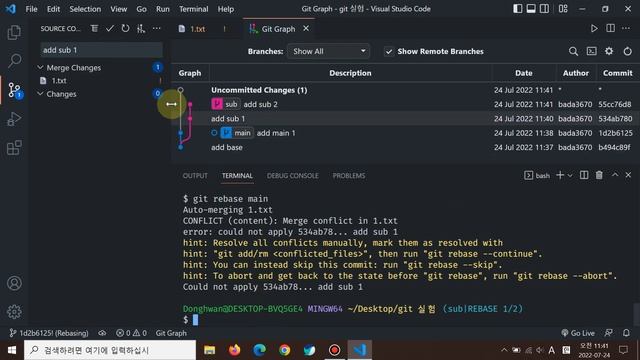Open the Manage gear in activity bar
Screen dimensions: 640x360
pyautogui.click(x=14, y=311)
